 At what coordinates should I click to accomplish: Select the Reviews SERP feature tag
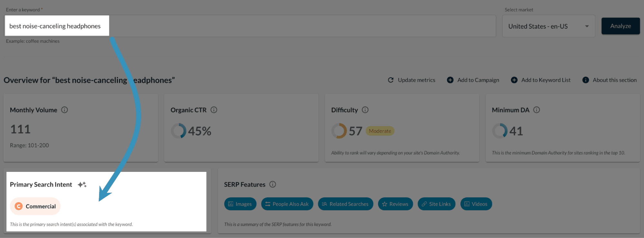(x=395, y=204)
